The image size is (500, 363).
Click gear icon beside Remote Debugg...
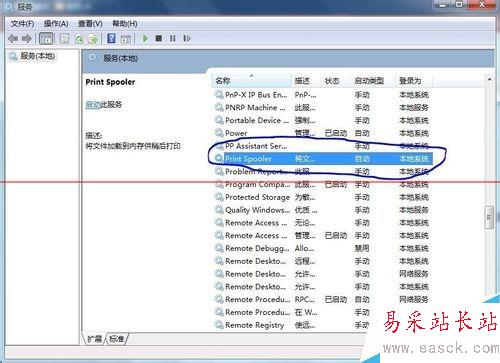tap(219, 248)
